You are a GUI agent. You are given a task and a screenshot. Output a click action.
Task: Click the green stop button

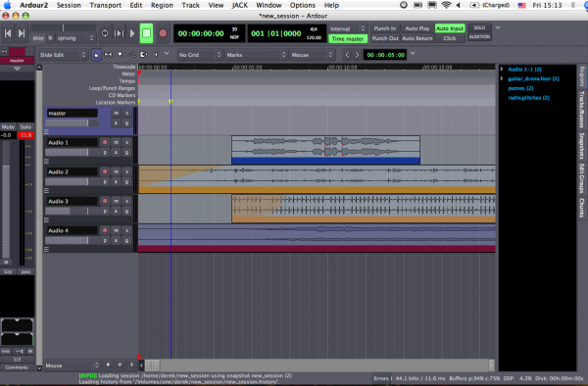[x=146, y=33]
